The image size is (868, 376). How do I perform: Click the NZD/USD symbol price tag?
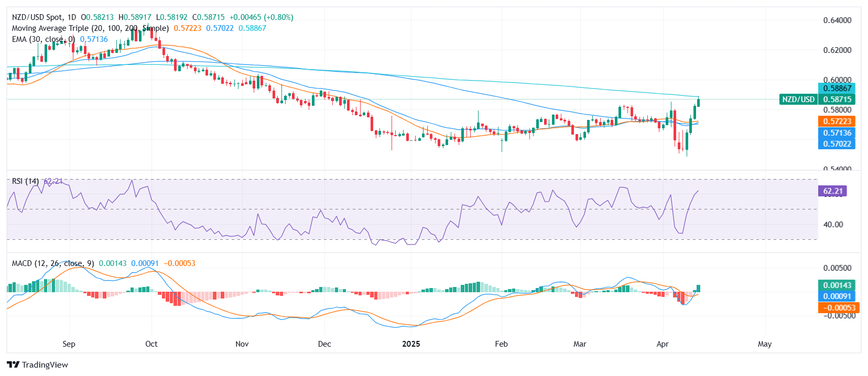click(x=798, y=99)
